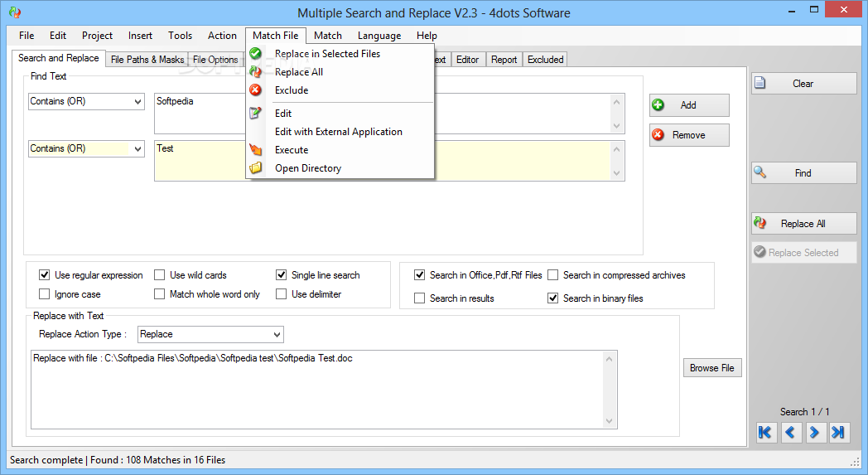Enable Search in results checkbox
This screenshot has width=868, height=475.
point(420,298)
